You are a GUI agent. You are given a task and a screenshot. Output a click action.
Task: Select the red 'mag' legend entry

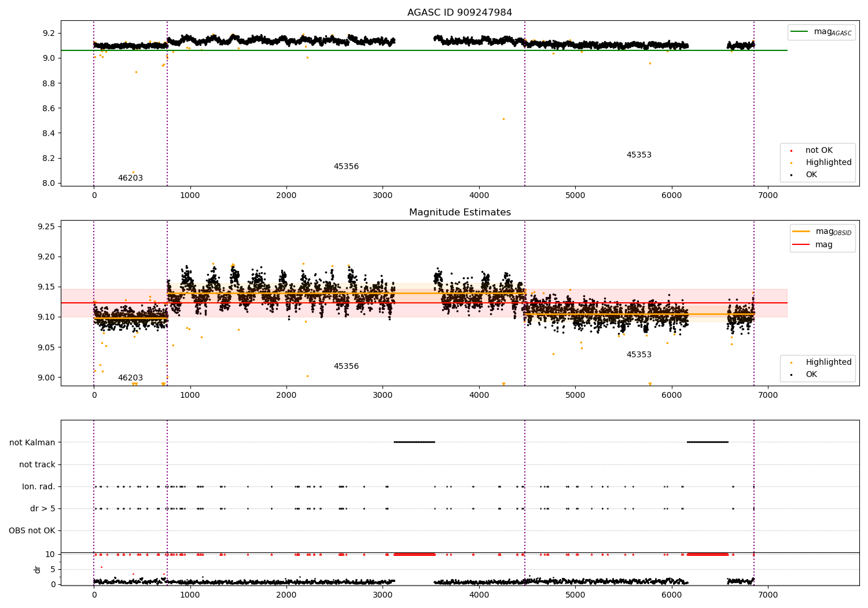(812, 244)
